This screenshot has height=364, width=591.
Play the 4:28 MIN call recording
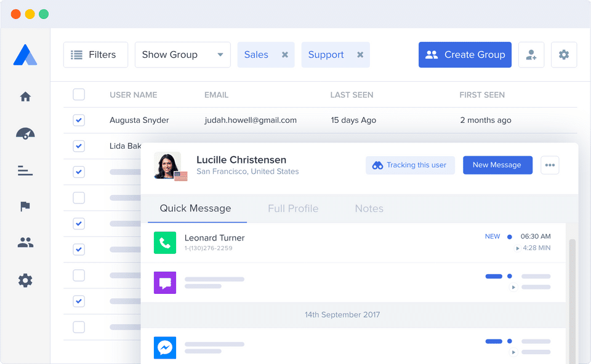[x=518, y=248]
